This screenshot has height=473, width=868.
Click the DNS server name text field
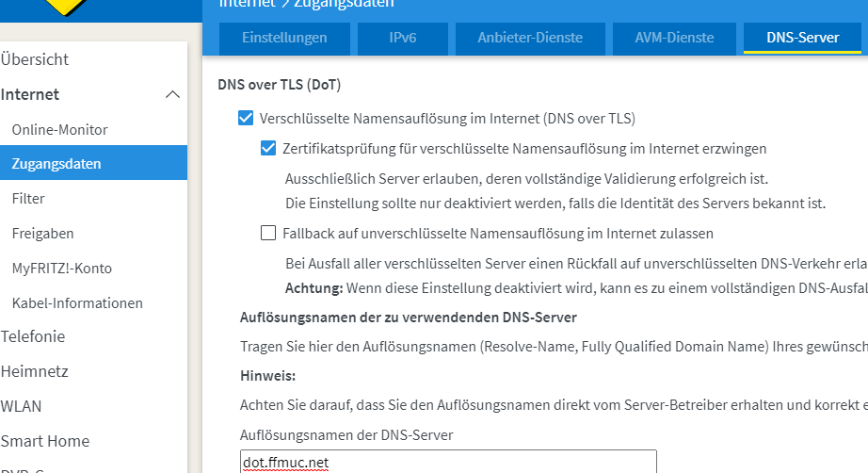(x=448, y=462)
